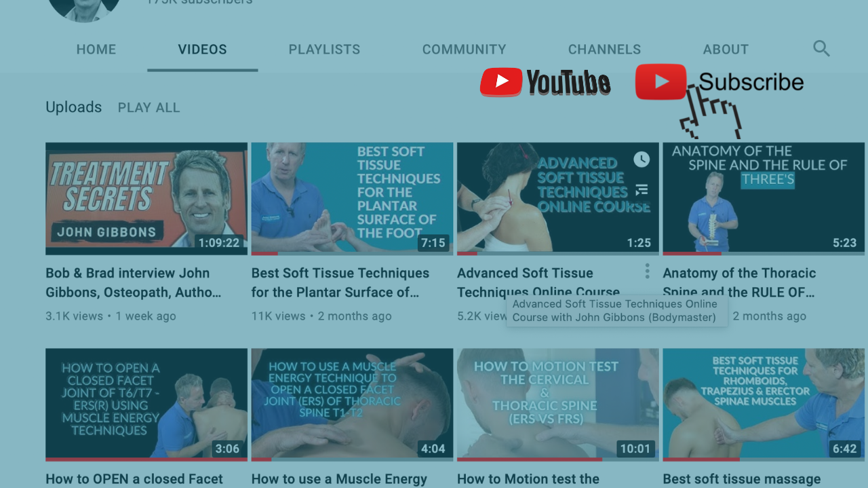868x488 pixels.
Task: Click the 11K views 2 months ago text
Action: pos(321,316)
